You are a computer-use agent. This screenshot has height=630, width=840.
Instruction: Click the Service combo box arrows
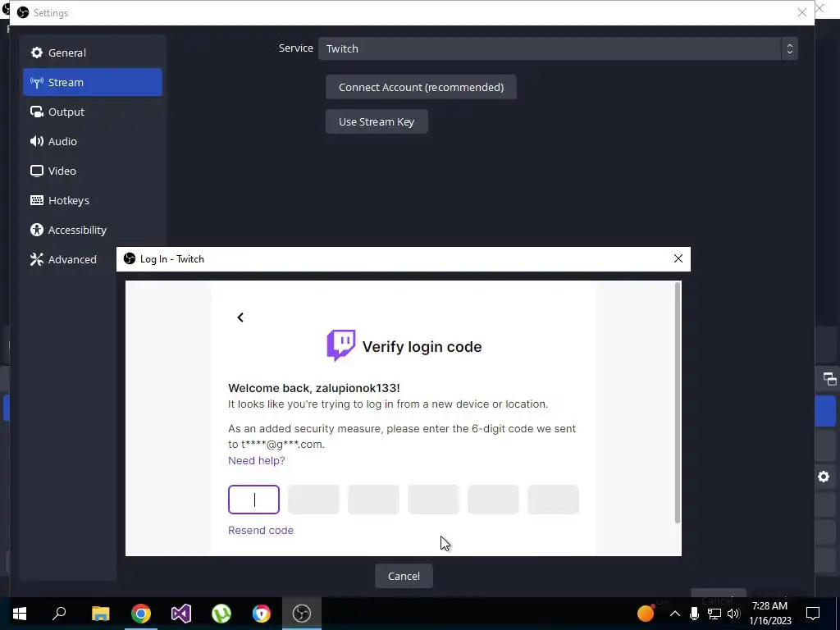coord(789,48)
